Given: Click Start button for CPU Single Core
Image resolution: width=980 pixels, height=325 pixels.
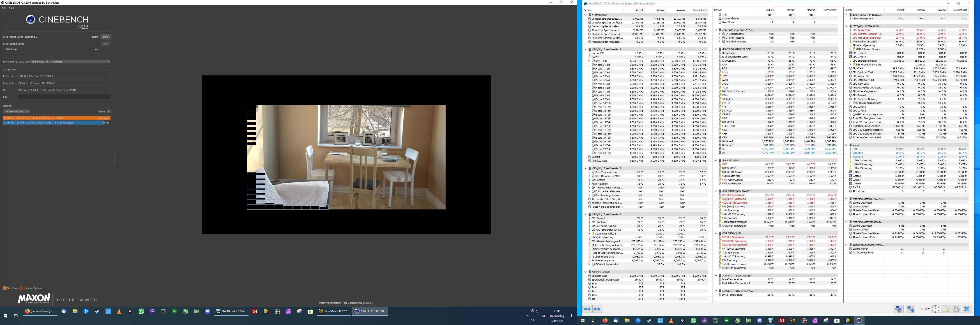Looking at the screenshot, I should coord(105,44).
